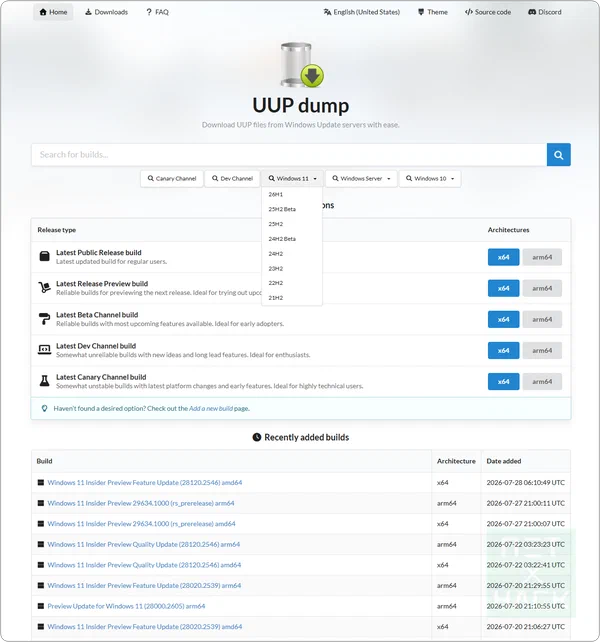The height and width of the screenshot is (642, 600).
Task: Open Feature Update (28020.2539) amd64 build
Action: pyautogui.click(x=145, y=626)
